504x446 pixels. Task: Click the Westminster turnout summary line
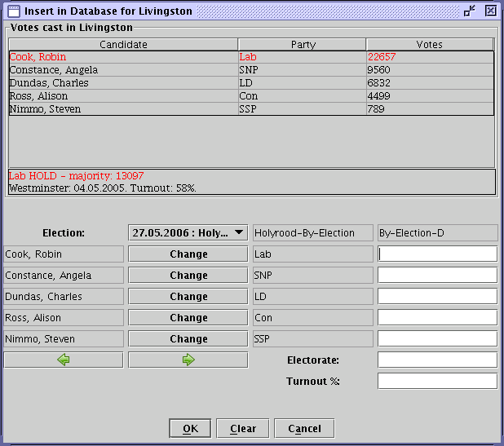(x=103, y=188)
